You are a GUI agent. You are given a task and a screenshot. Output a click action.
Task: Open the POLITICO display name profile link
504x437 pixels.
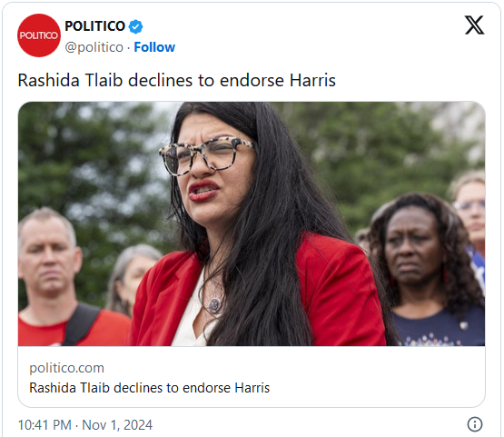pos(94,26)
